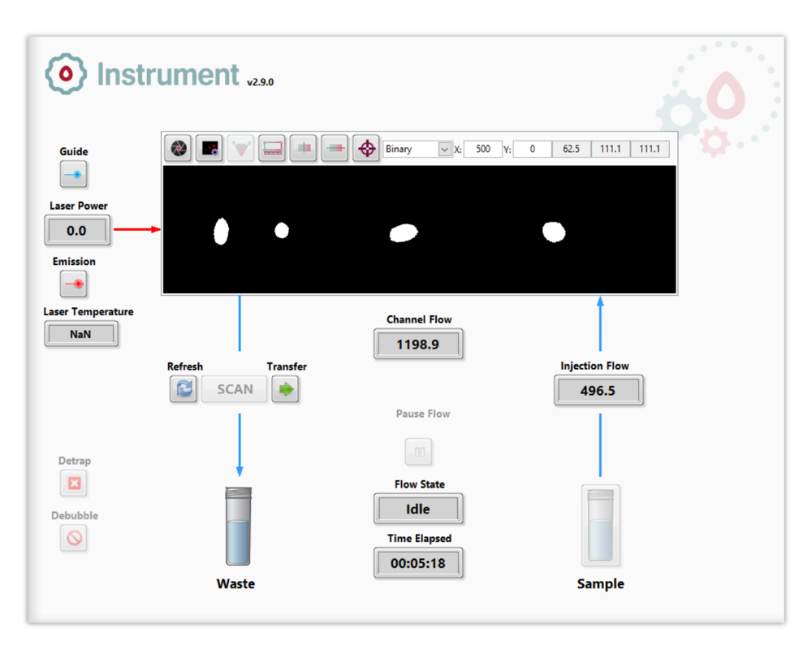
Task: Select the camera capture icon on the toolbar
Action: pyautogui.click(x=178, y=148)
